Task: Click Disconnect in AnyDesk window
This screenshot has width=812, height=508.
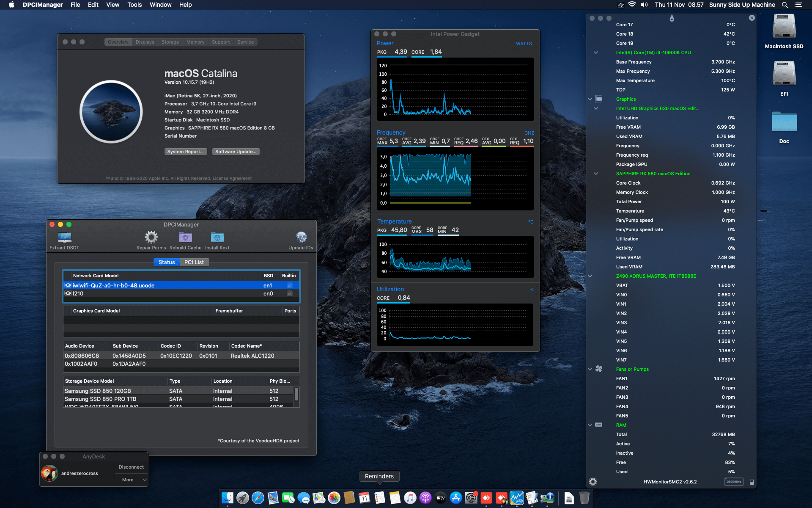Action: click(x=131, y=467)
